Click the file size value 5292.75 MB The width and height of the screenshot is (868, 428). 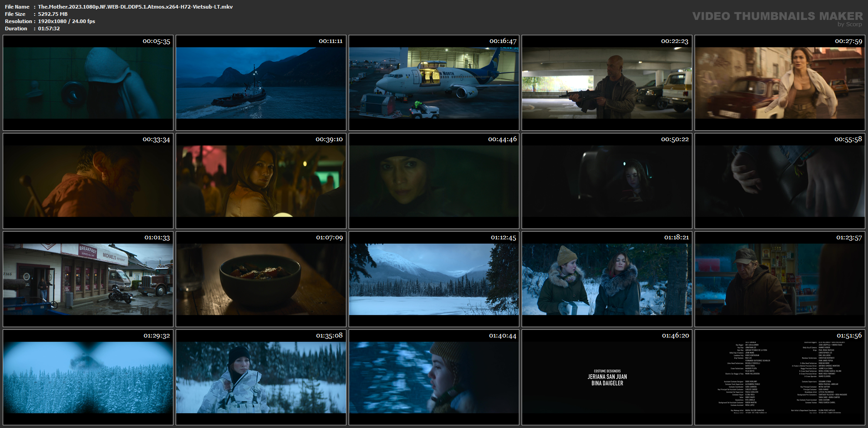tap(53, 14)
